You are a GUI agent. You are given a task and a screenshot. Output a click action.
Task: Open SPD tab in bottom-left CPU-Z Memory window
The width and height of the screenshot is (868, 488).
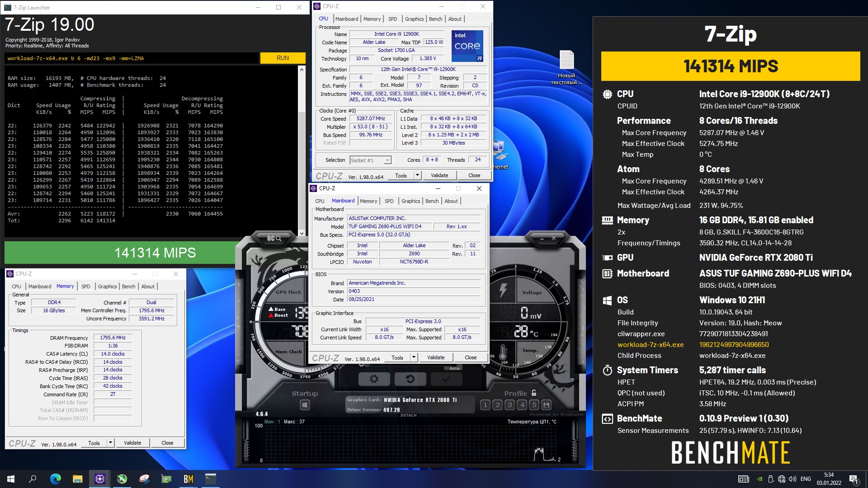point(86,286)
